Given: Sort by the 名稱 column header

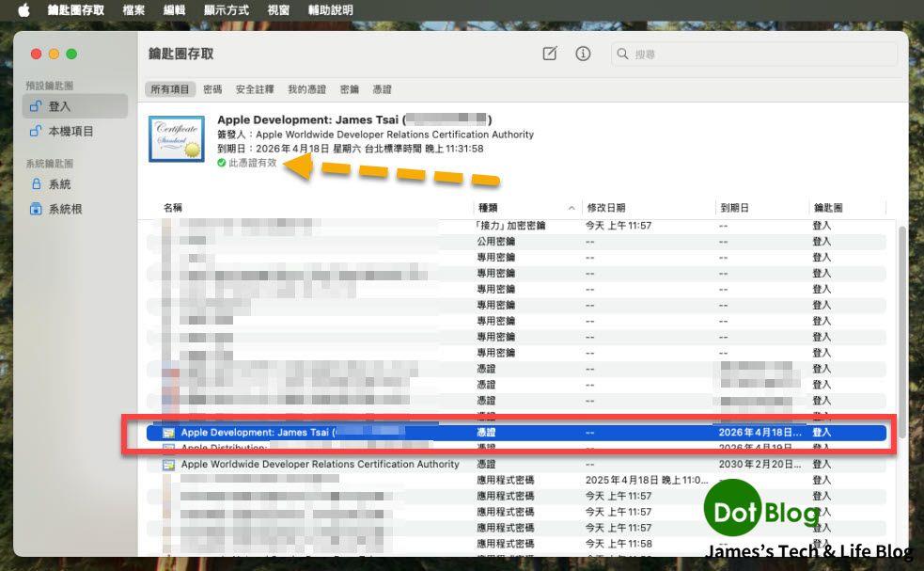Looking at the screenshot, I should tap(173, 207).
